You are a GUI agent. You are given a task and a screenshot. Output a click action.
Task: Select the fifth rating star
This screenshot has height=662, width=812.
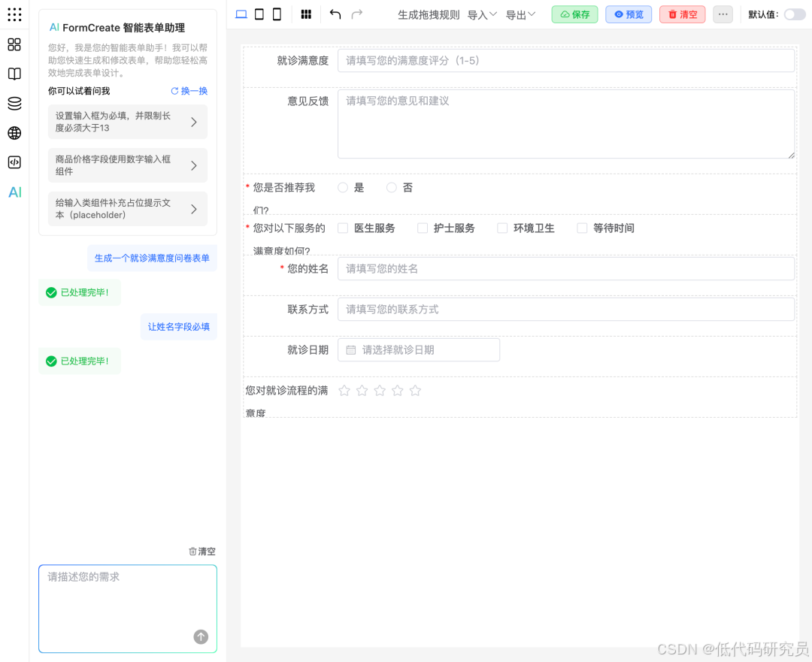(415, 391)
